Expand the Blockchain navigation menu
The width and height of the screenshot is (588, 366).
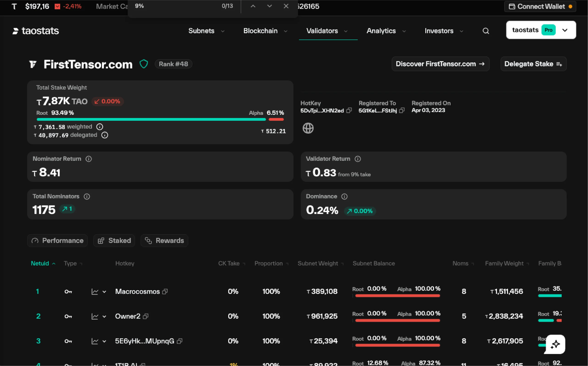(265, 31)
